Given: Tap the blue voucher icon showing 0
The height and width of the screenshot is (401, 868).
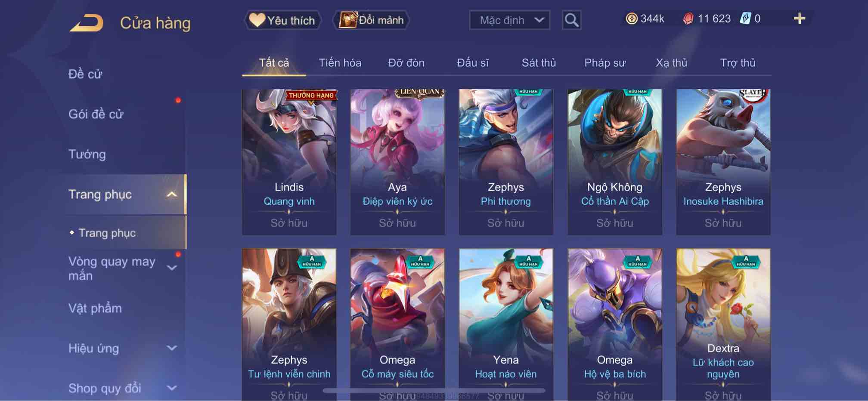Looking at the screenshot, I should click(x=745, y=19).
